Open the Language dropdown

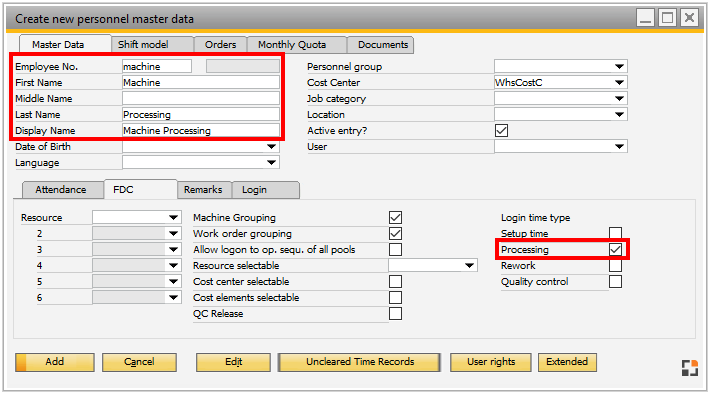coord(271,163)
